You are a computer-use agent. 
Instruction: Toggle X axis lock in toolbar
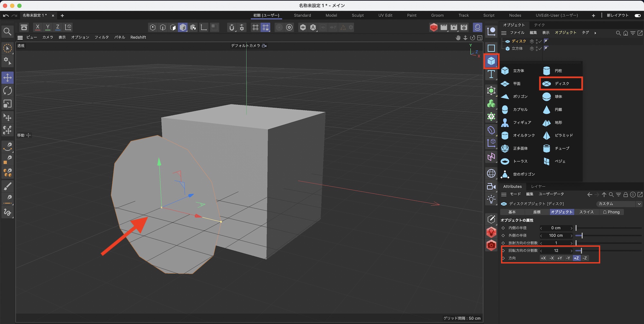38,27
